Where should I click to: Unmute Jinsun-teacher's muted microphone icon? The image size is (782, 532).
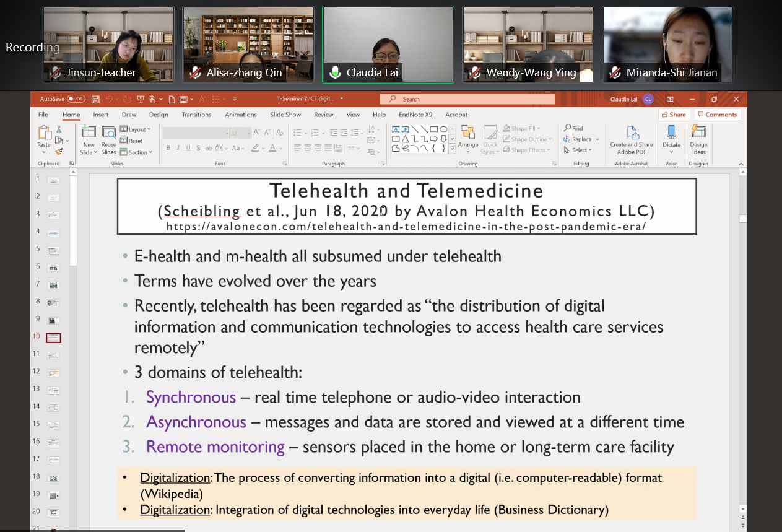point(56,73)
